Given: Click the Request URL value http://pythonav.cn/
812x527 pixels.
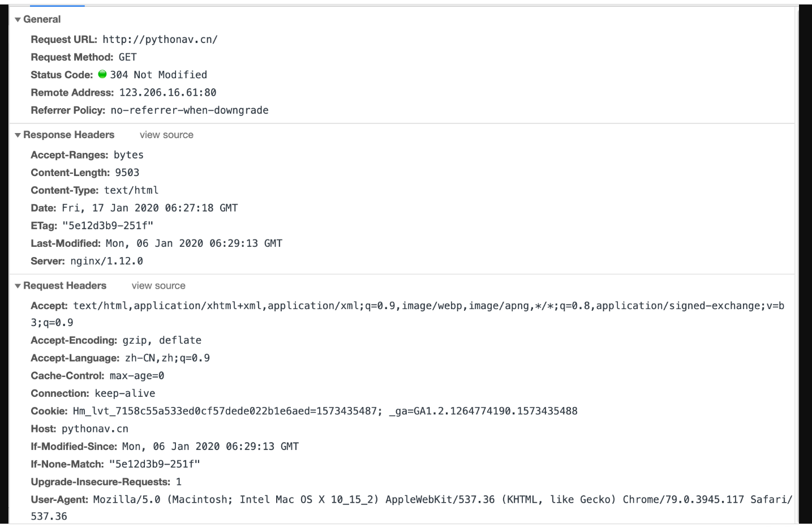Looking at the screenshot, I should tap(160, 40).
